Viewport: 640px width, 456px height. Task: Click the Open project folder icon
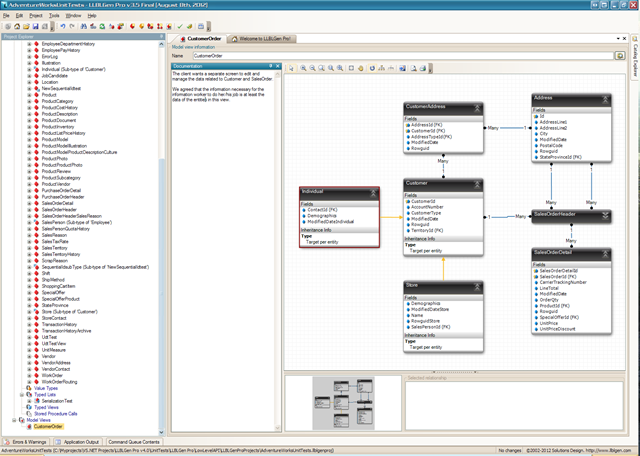tap(26, 27)
